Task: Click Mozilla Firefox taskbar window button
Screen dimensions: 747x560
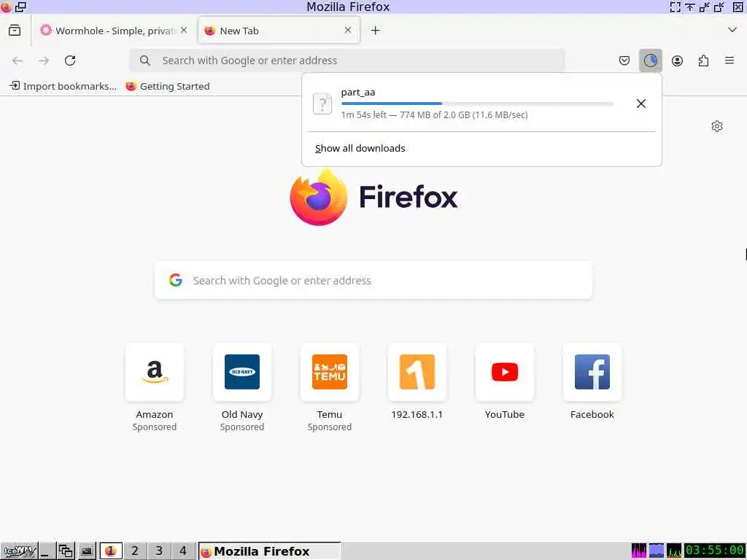Action: click(270, 551)
